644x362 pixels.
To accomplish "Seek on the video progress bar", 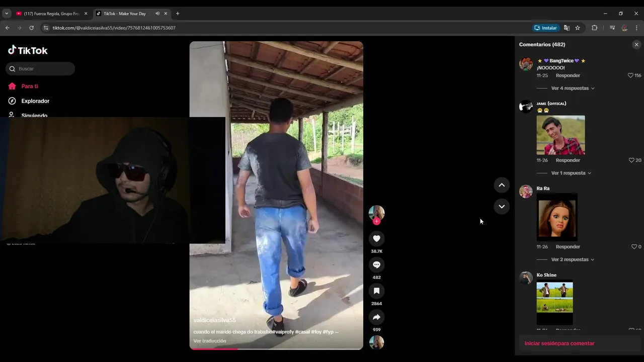I will pos(276,348).
